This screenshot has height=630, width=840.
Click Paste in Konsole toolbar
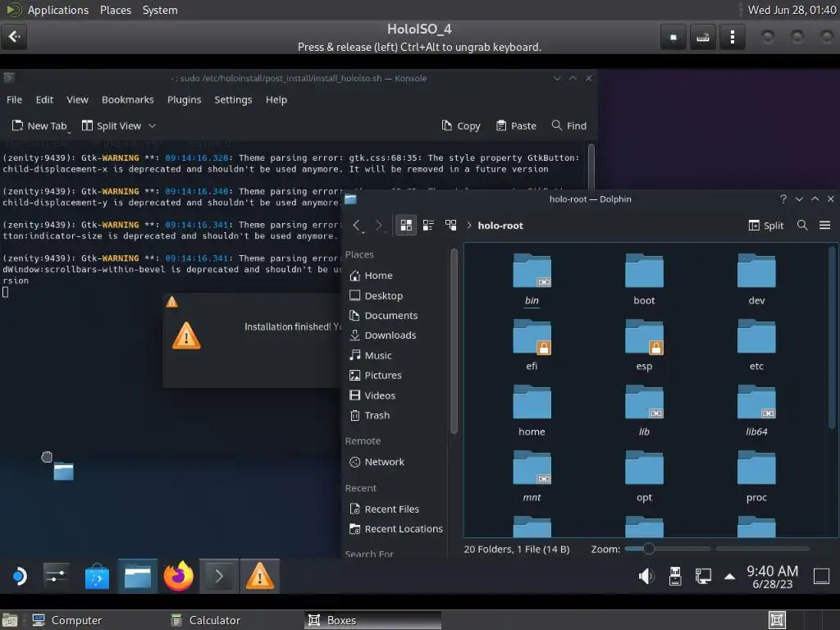(517, 126)
